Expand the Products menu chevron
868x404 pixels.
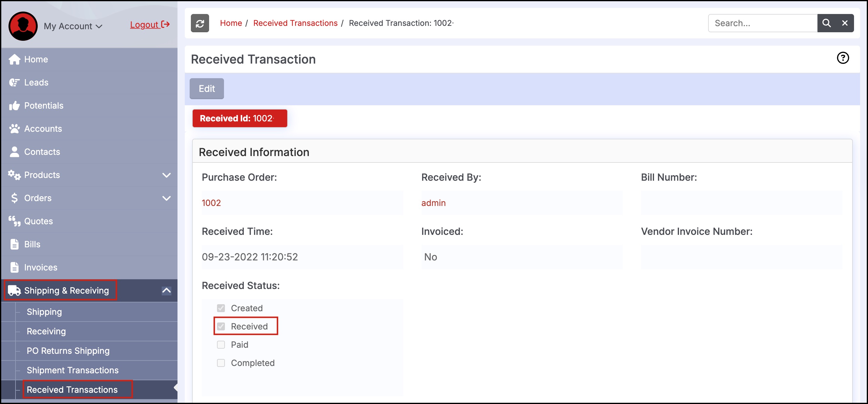coord(167,175)
